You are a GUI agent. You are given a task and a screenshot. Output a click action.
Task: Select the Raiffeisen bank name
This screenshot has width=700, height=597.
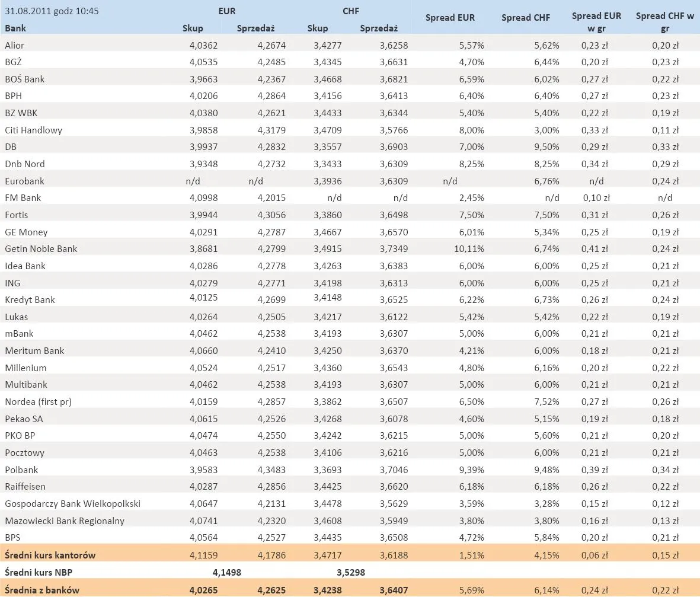point(25,486)
